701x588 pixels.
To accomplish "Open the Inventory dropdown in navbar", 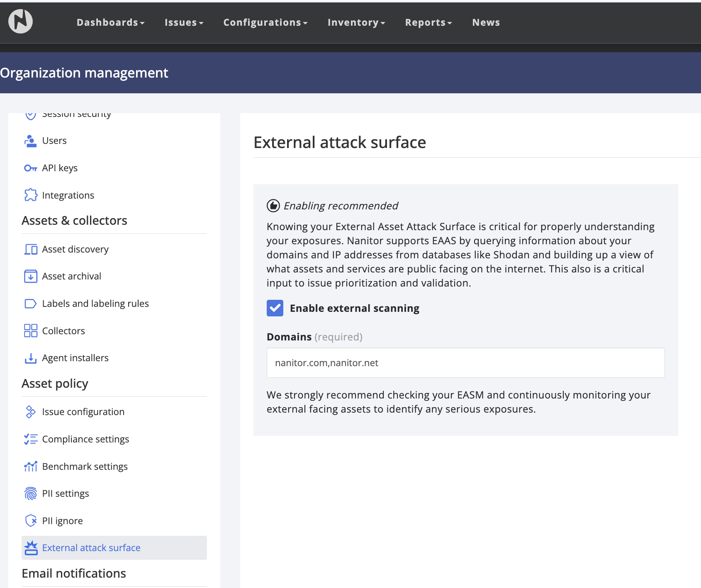I will coord(356,22).
